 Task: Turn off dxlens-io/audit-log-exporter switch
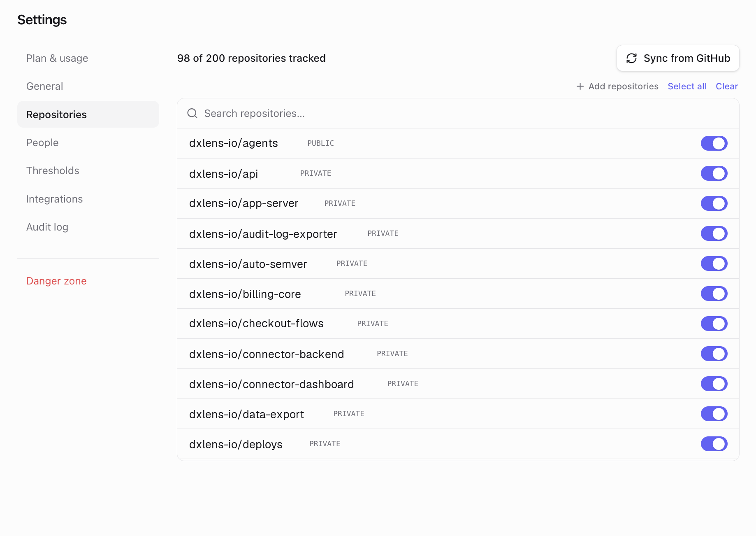[714, 233]
